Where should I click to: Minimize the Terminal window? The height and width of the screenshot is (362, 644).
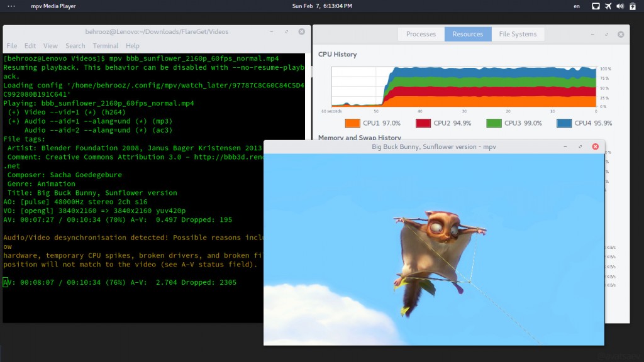click(272, 31)
